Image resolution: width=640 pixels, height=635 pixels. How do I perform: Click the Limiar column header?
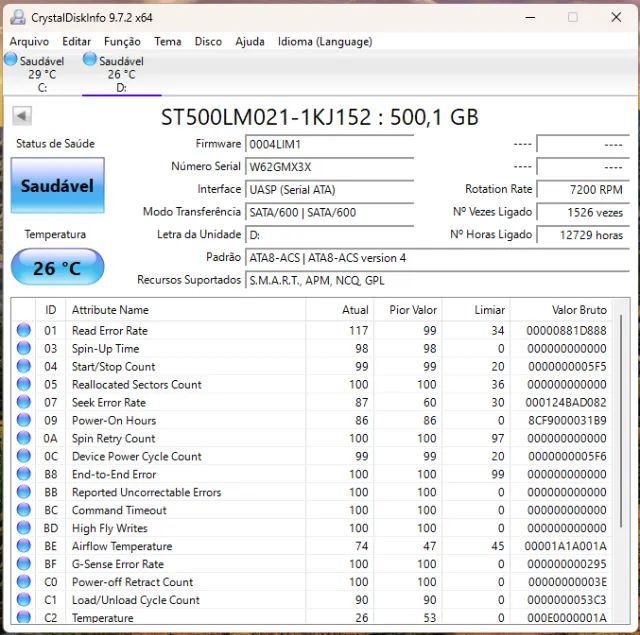[x=476, y=310]
